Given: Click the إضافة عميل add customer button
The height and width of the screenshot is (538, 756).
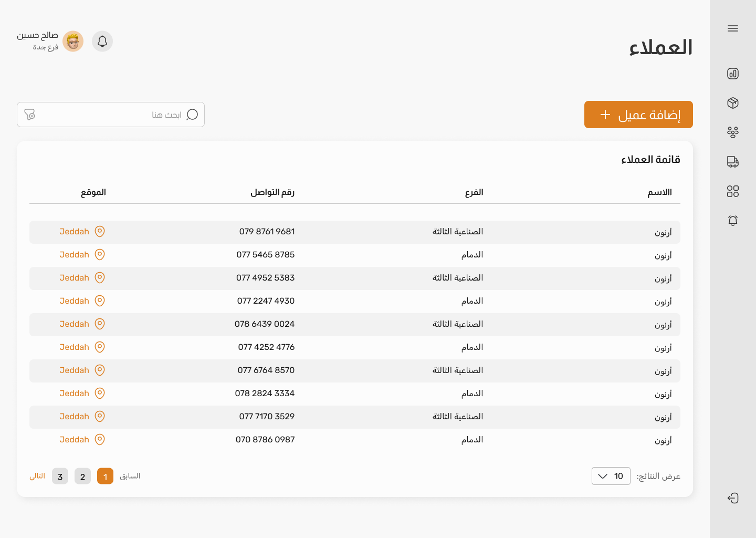Looking at the screenshot, I should pyautogui.click(x=638, y=115).
